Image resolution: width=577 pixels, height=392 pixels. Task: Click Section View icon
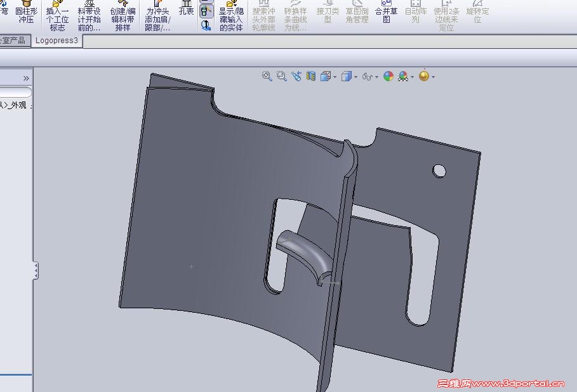(311, 77)
